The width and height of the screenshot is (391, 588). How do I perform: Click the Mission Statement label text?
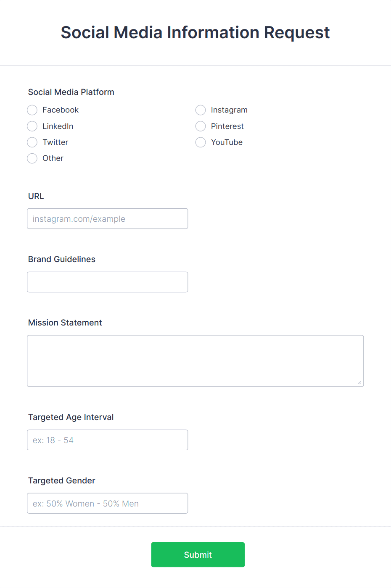click(x=65, y=323)
